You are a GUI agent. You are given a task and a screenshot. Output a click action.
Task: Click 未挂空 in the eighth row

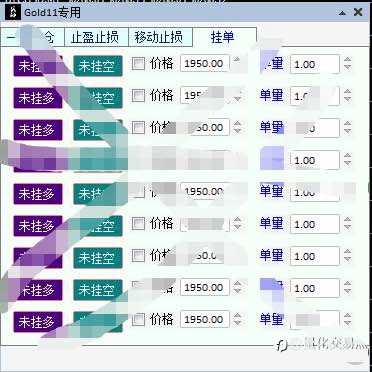pyautogui.click(x=98, y=290)
